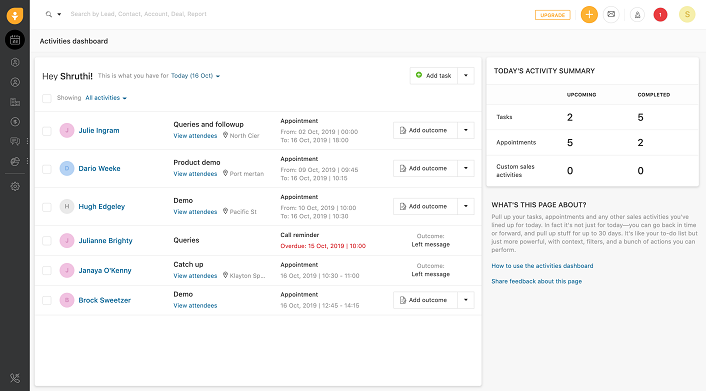The width and height of the screenshot is (706, 391).
Task: Tick the Janaya O'Kenny row checkbox
Action: click(x=47, y=270)
